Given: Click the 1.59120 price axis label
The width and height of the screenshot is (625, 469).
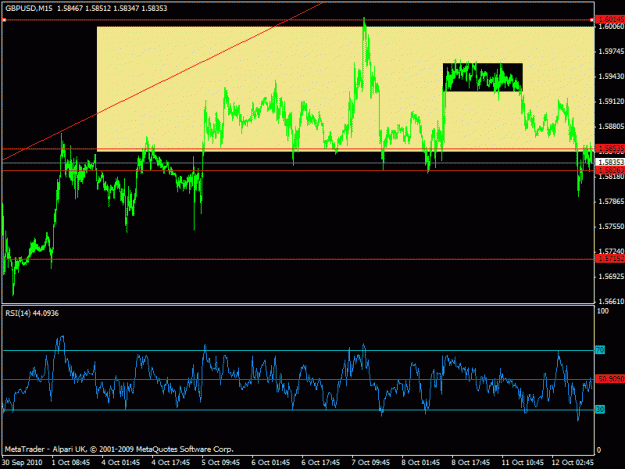Looking at the screenshot, I should [611, 102].
